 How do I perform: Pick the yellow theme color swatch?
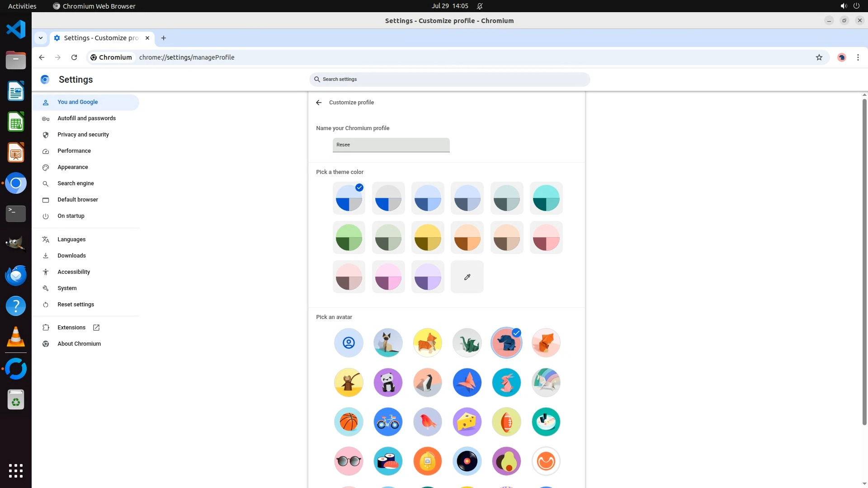click(427, 238)
